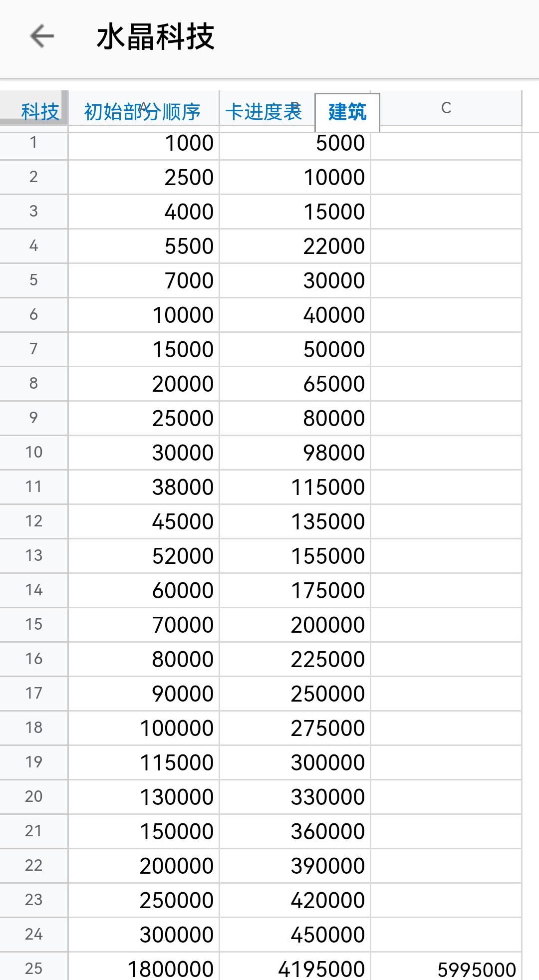Select cell with value 22000
This screenshot has height=980, width=539.
click(295, 246)
